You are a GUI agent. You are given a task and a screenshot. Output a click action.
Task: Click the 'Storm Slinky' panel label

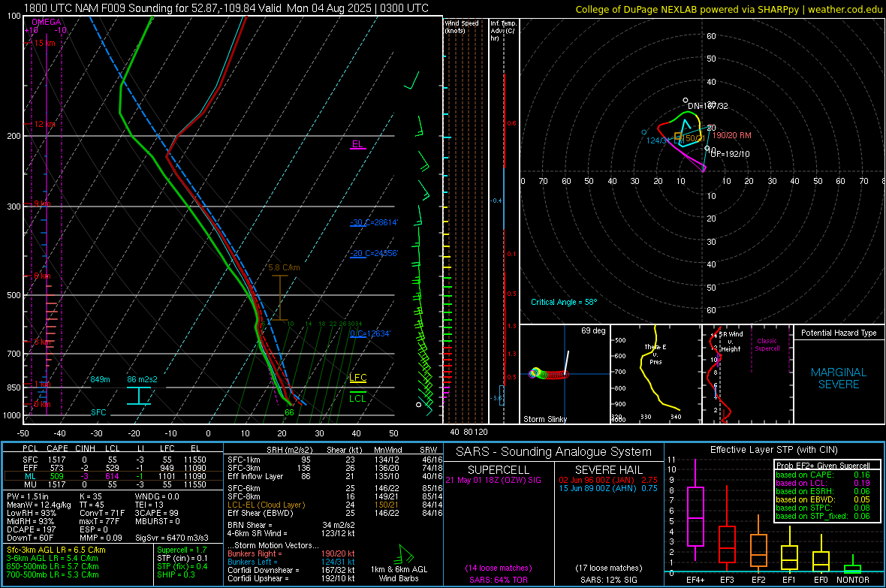coord(544,419)
